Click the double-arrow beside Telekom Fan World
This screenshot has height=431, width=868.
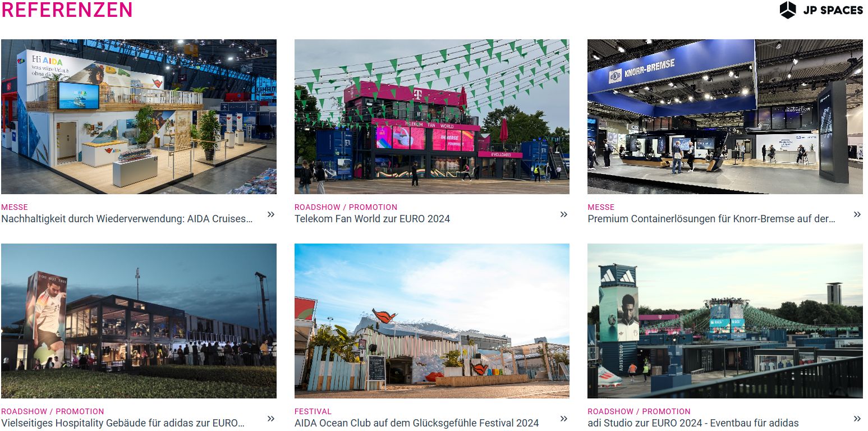(x=564, y=214)
